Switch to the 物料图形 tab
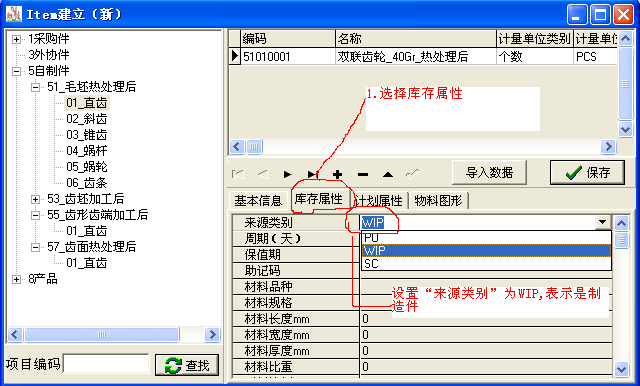The height and width of the screenshot is (386, 640). pyautogui.click(x=438, y=201)
